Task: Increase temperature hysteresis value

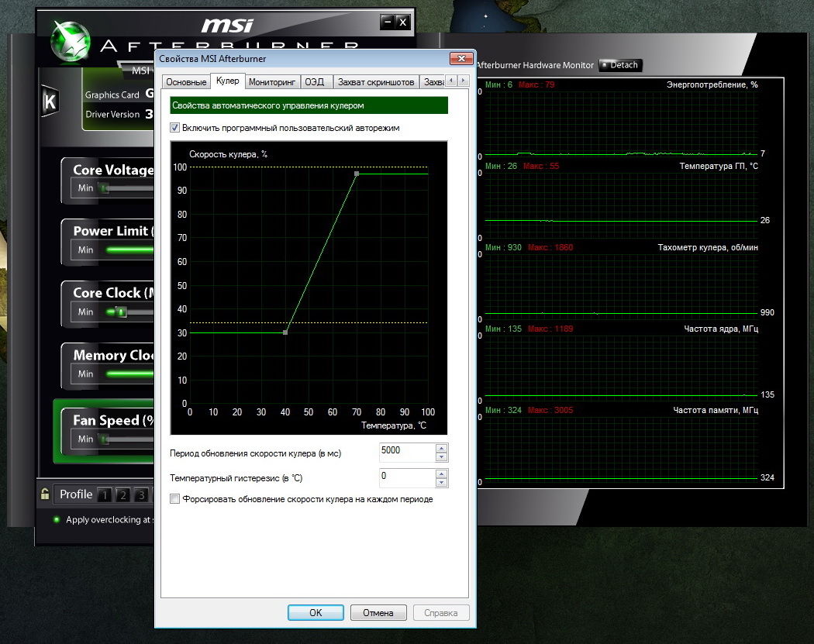Action: click(441, 474)
